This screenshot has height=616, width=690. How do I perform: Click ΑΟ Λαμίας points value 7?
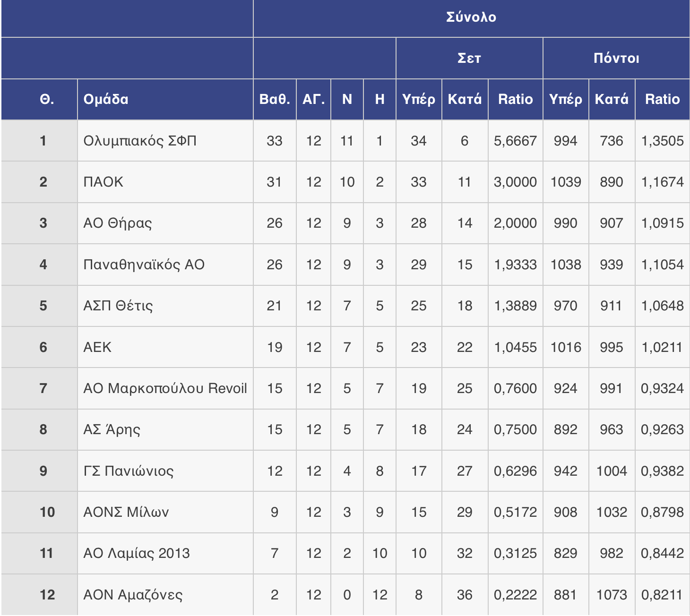pos(275,553)
